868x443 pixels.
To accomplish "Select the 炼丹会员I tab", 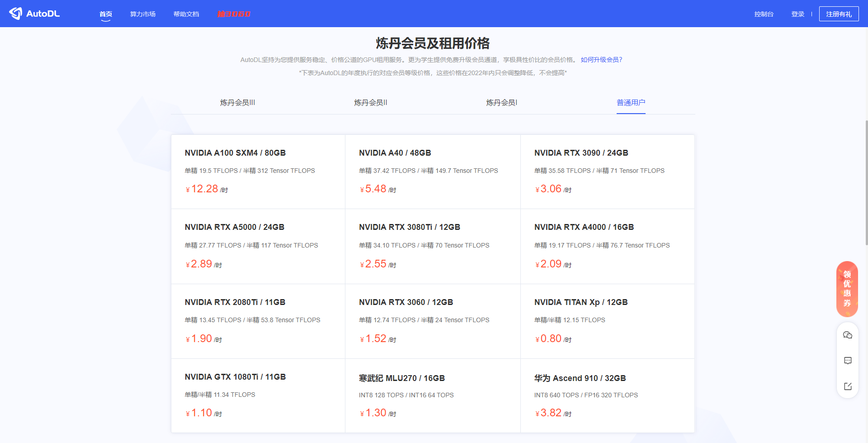I will pyautogui.click(x=501, y=103).
